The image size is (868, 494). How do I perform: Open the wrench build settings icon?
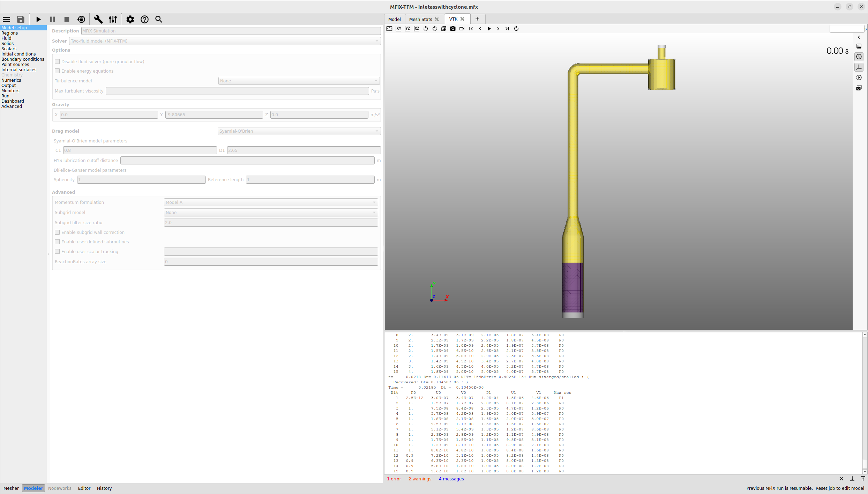click(x=98, y=19)
